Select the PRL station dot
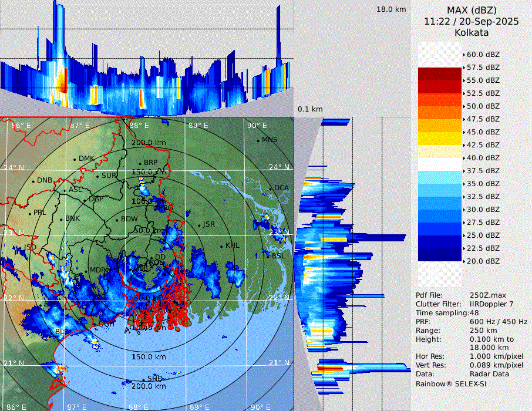 point(30,213)
